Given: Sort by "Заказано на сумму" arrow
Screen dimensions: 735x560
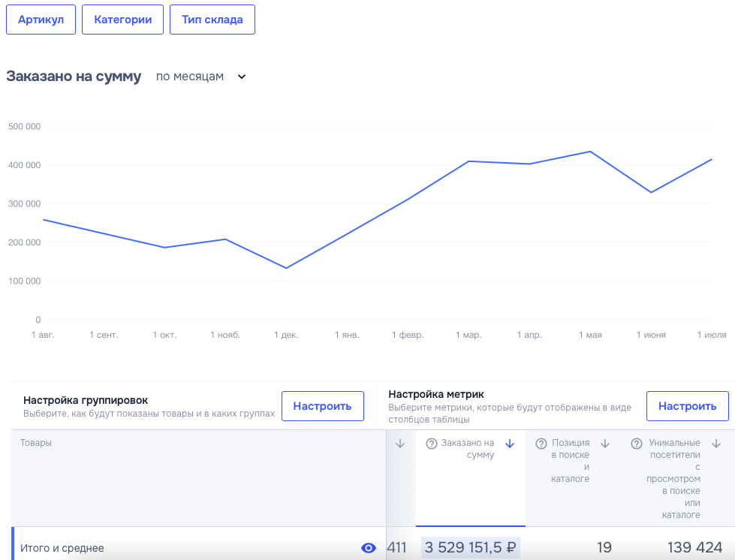Looking at the screenshot, I should point(511,444).
